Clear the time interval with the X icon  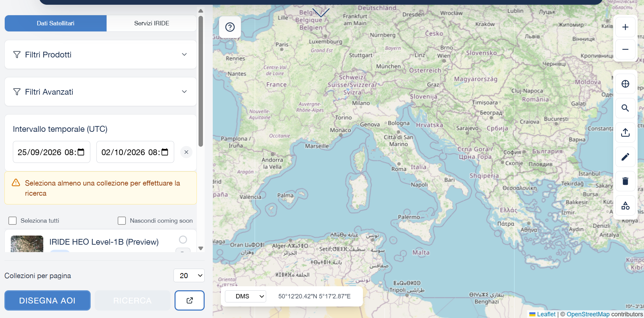(x=186, y=152)
